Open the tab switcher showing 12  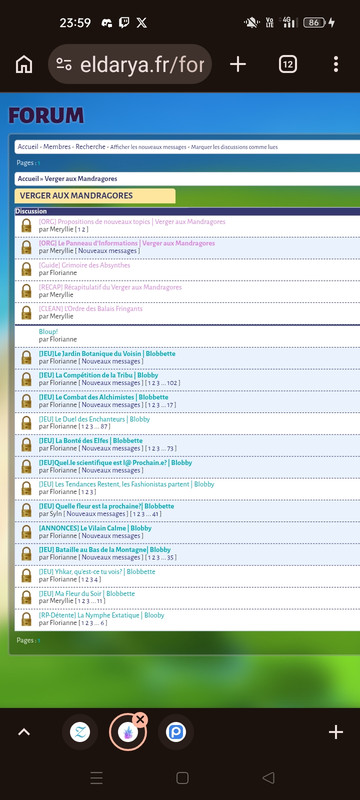288,64
